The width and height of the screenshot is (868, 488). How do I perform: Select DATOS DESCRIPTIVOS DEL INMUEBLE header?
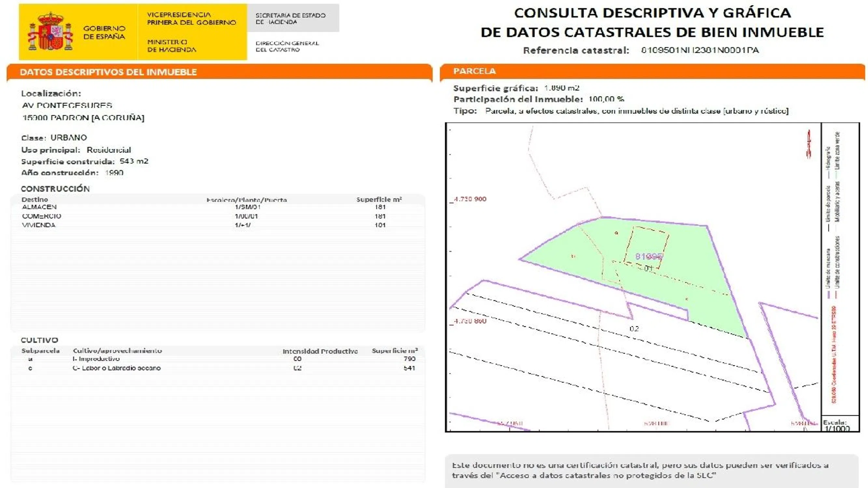click(108, 72)
